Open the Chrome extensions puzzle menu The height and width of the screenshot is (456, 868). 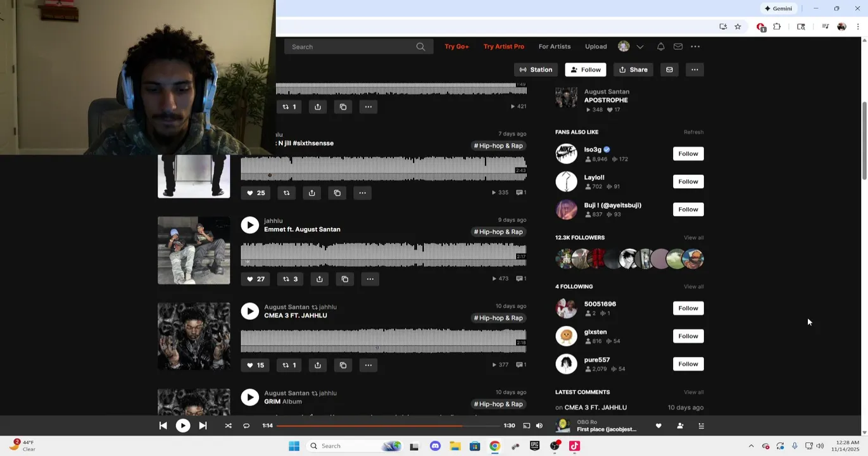tap(777, 27)
